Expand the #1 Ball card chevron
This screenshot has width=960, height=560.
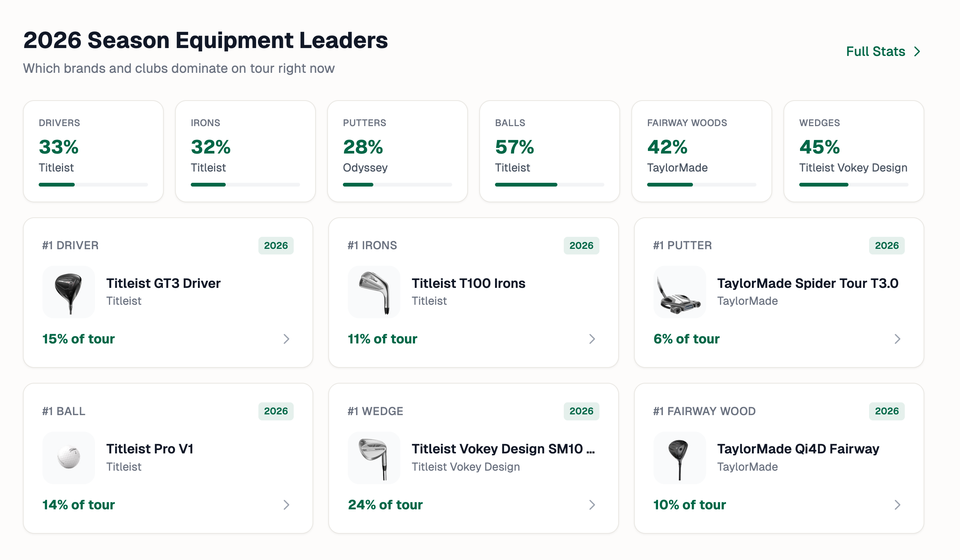(x=287, y=505)
